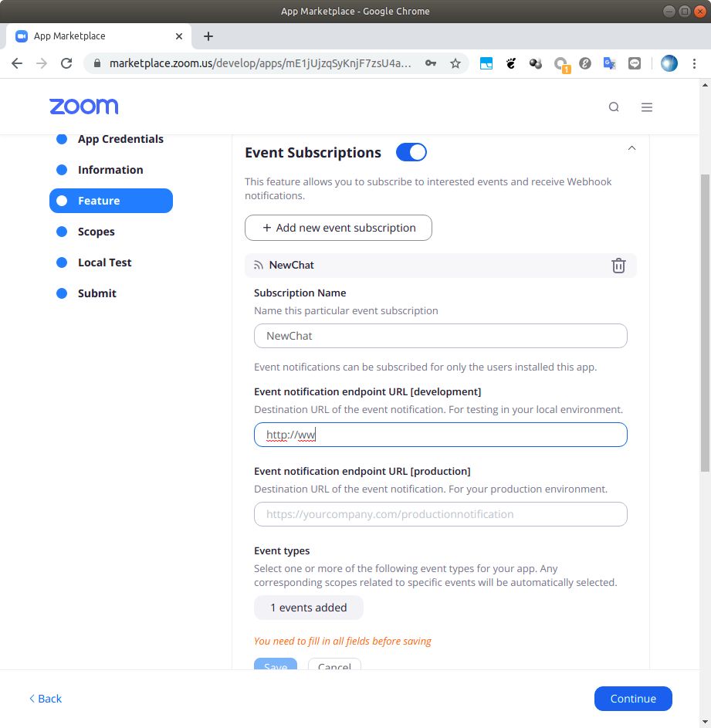Go to Submit step
Screen dimensions: 711x728
(97, 293)
